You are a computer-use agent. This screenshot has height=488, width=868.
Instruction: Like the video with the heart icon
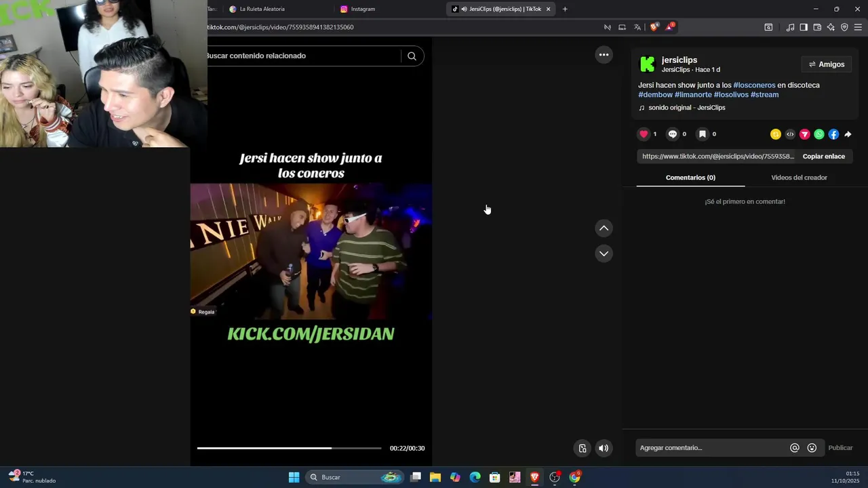(x=644, y=134)
